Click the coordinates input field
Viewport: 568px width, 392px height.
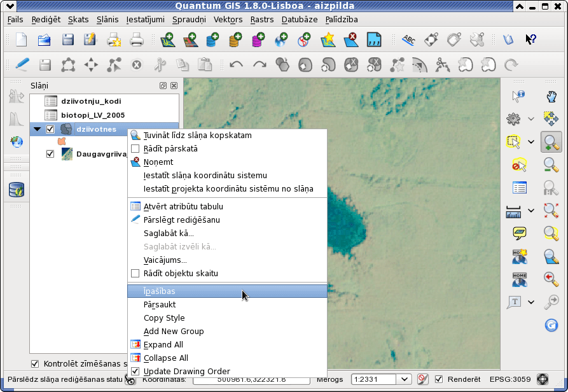(251, 380)
